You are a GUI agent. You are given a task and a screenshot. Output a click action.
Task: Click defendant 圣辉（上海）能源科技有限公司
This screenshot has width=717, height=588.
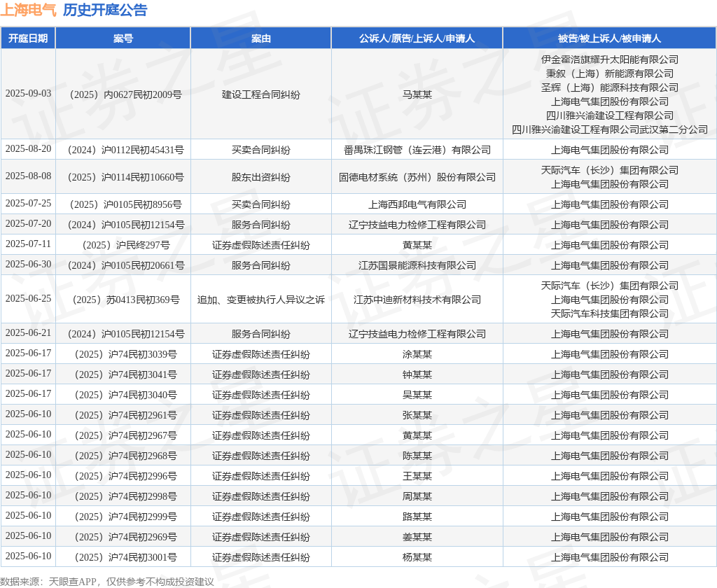[x=610, y=87]
